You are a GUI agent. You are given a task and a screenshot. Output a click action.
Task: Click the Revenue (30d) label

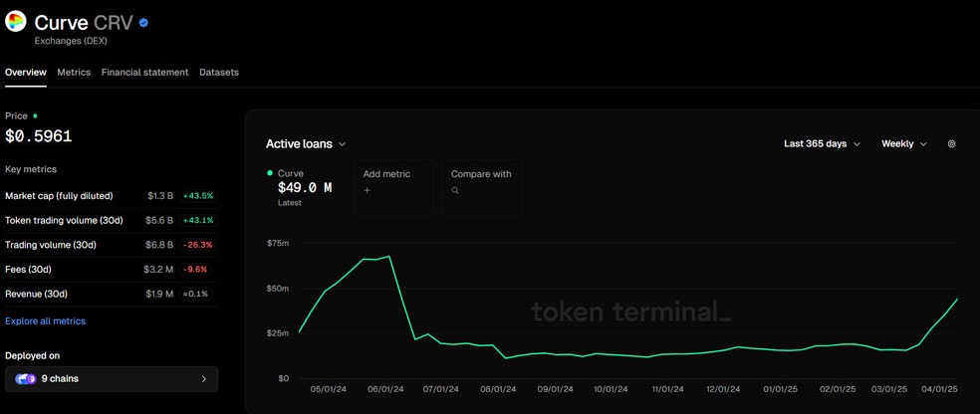pos(36,294)
